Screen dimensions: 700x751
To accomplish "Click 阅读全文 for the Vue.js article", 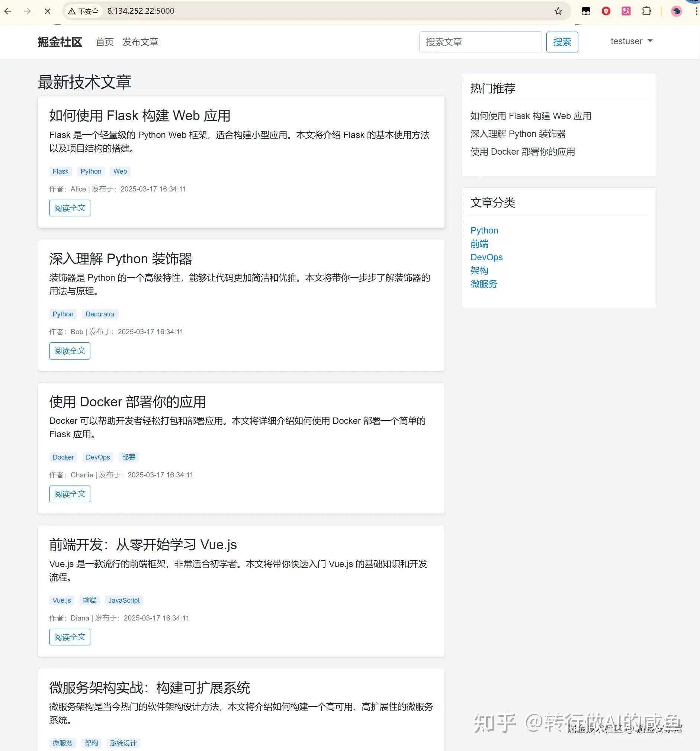I will pos(70,637).
